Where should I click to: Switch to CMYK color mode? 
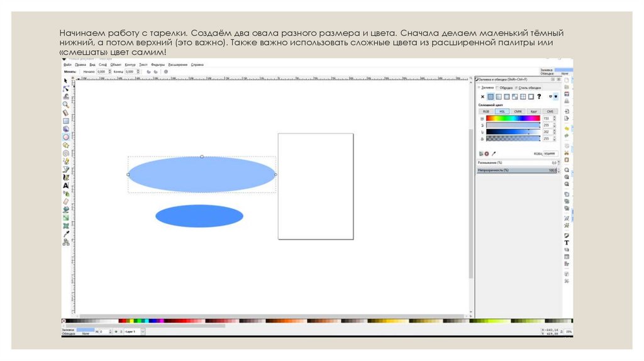pos(518,111)
